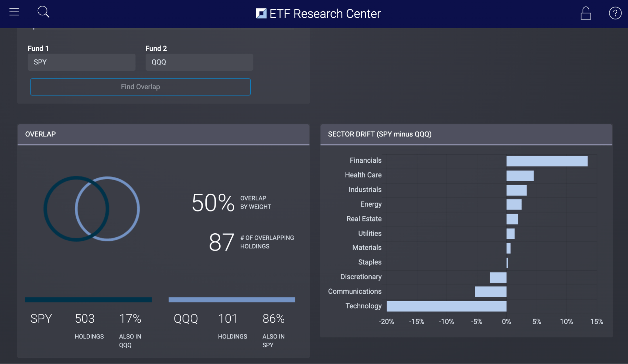The width and height of the screenshot is (628, 364).
Task: Click the Real Estate bar in chart
Action: 512,219
